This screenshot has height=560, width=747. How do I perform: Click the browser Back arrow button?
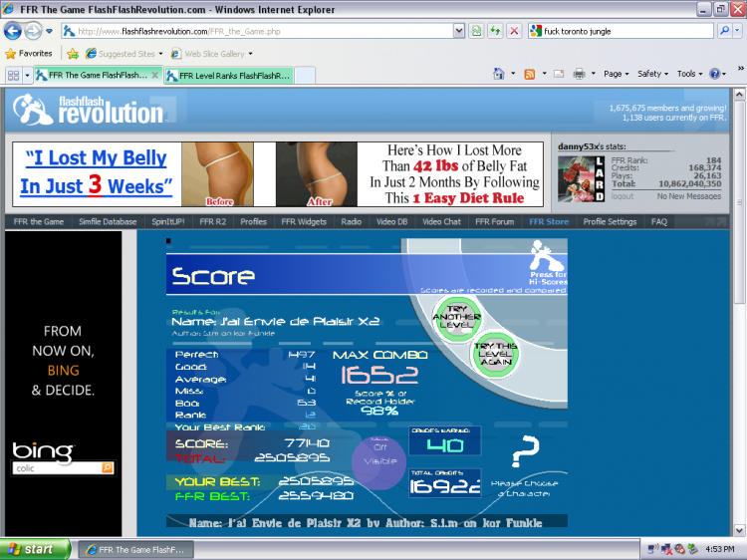coord(13,32)
